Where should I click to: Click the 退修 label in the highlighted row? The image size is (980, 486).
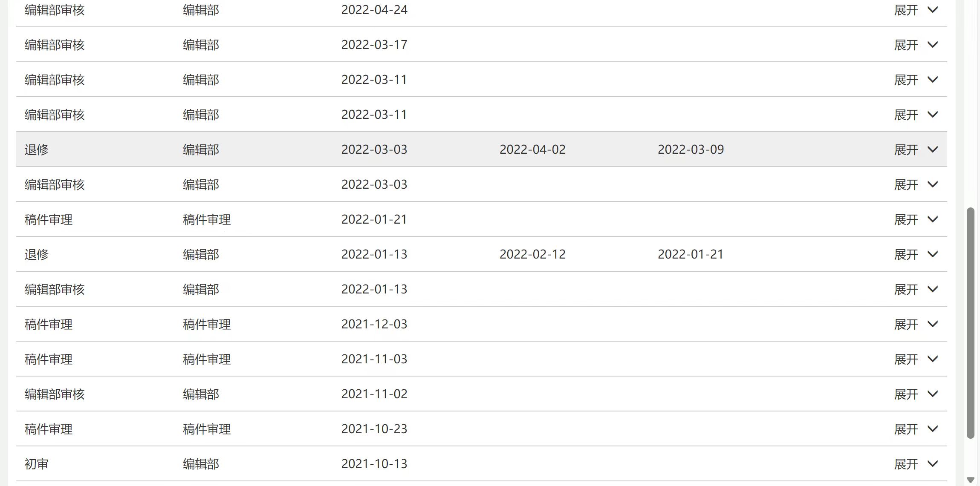point(37,150)
